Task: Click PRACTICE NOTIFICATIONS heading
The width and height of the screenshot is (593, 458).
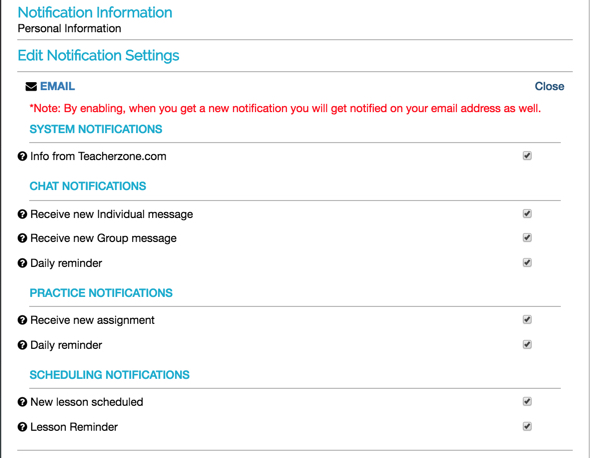Action: 101,293
